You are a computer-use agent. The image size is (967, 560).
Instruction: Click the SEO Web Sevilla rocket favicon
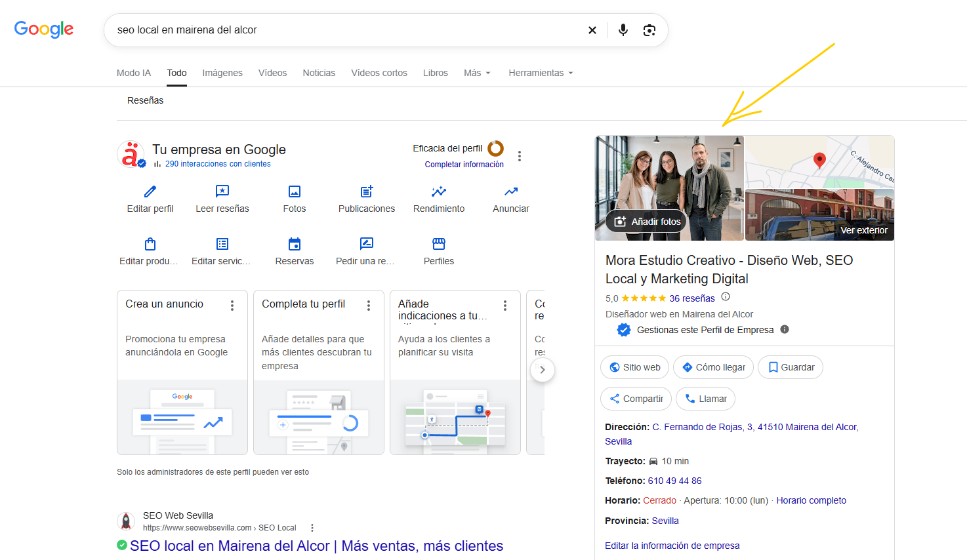(x=126, y=521)
